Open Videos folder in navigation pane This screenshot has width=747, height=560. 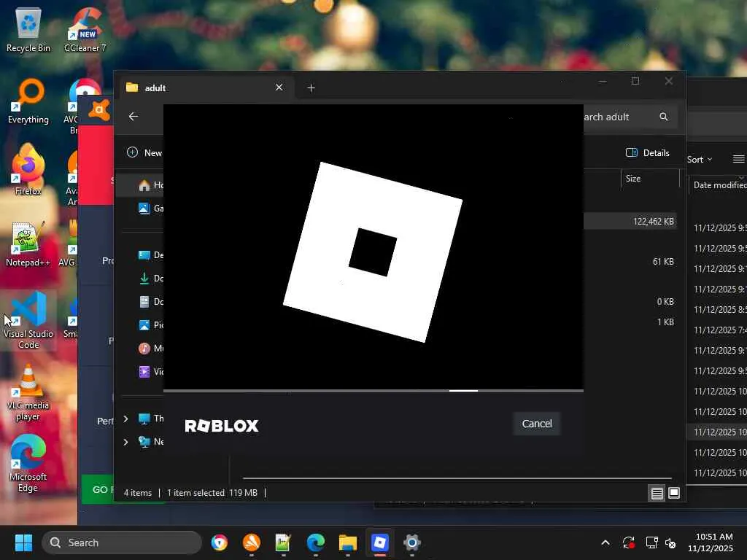150,371
